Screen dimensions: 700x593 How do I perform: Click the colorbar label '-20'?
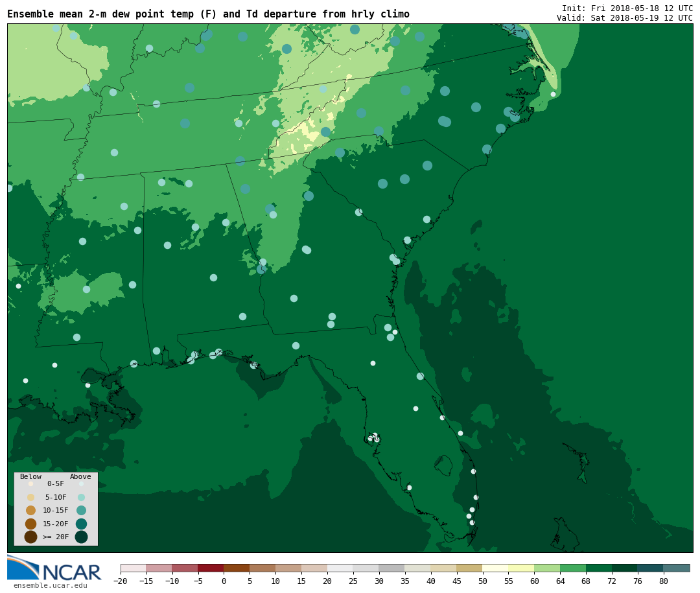pos(121,581)
